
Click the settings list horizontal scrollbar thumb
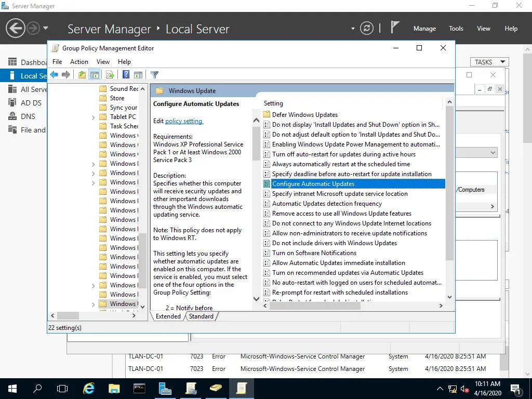[315, 305]
